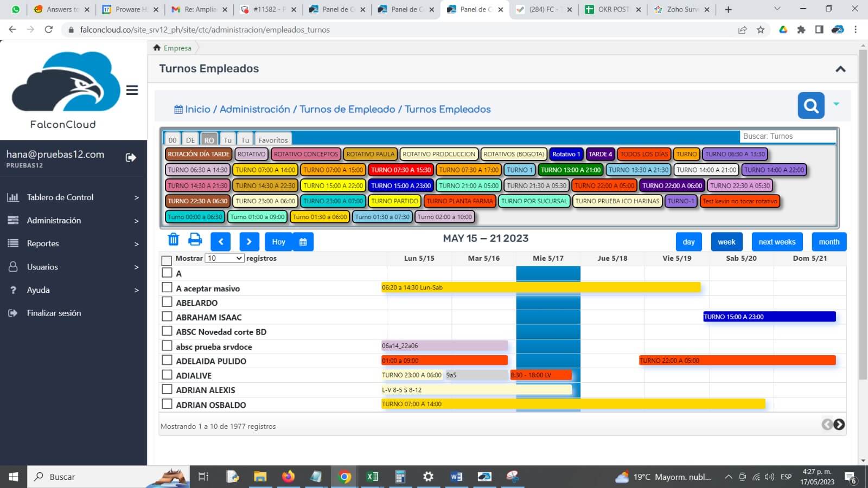Viewport: 868px width, 488px height.
Task: Open the Reportes menu item
Action: point(73,243)
